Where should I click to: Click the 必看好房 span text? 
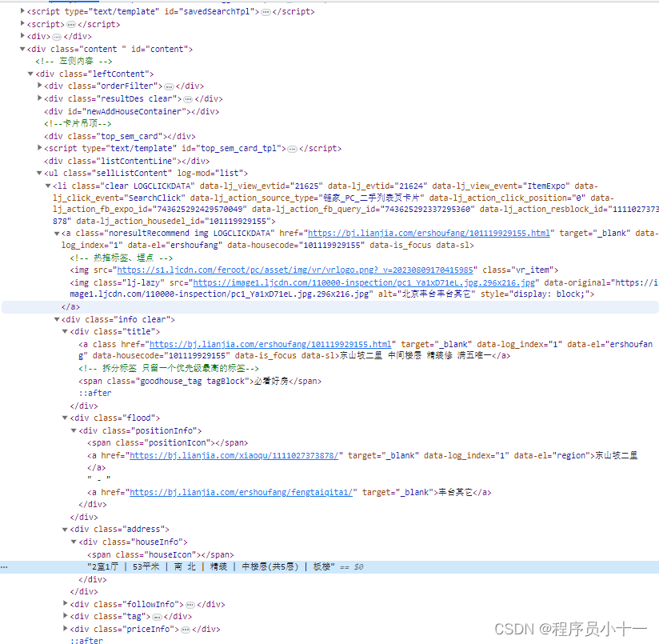pos(271,381)
